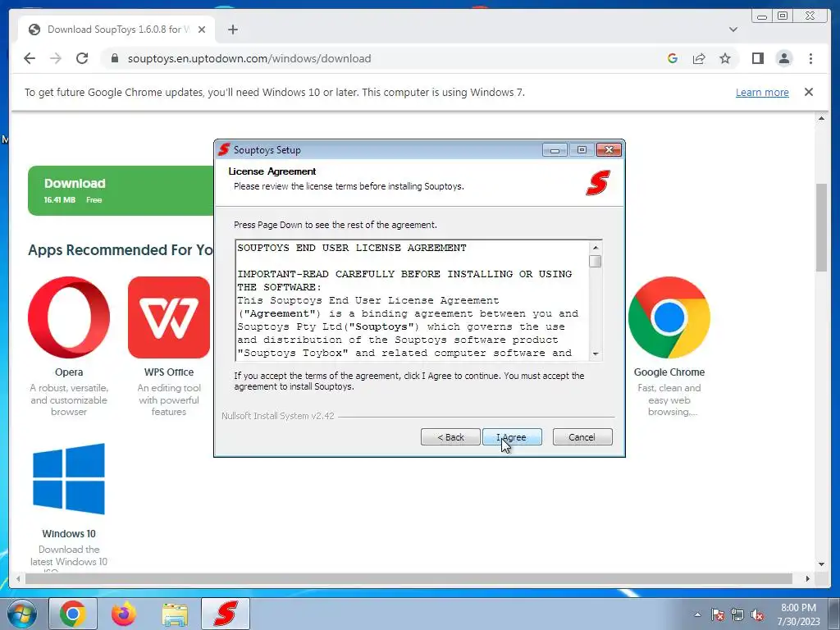Share this page icon
The height and width of the screenshot is (630, 840).
point(699,58)
